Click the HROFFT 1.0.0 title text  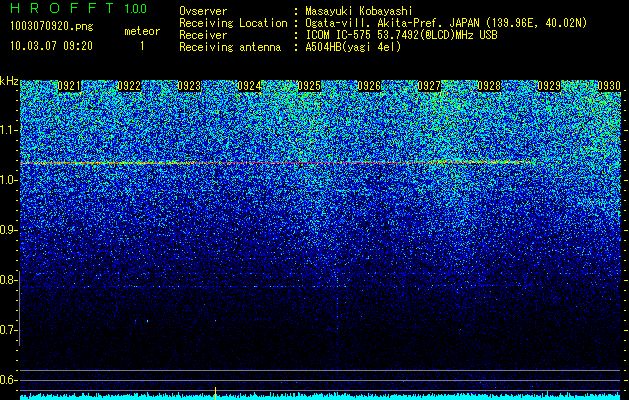78,8
